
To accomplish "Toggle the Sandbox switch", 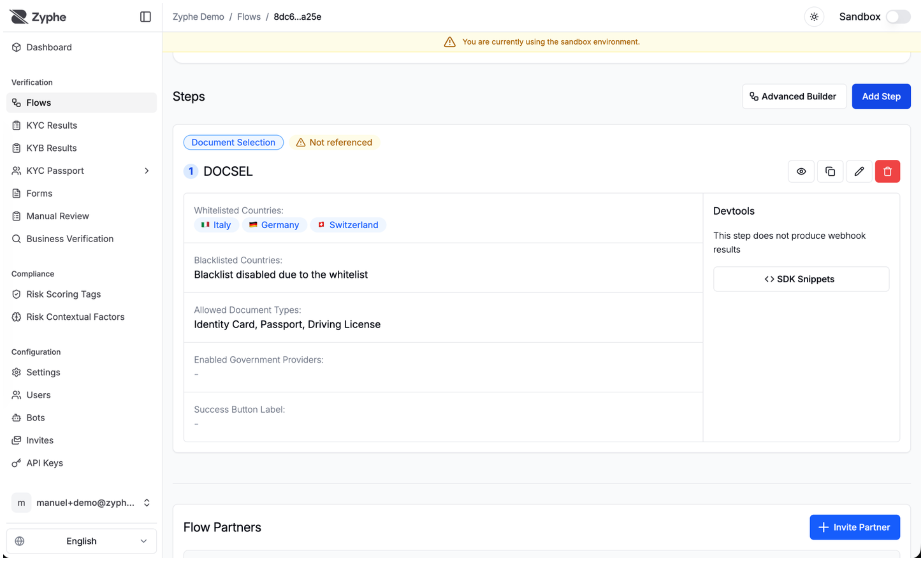I will 898,17.
